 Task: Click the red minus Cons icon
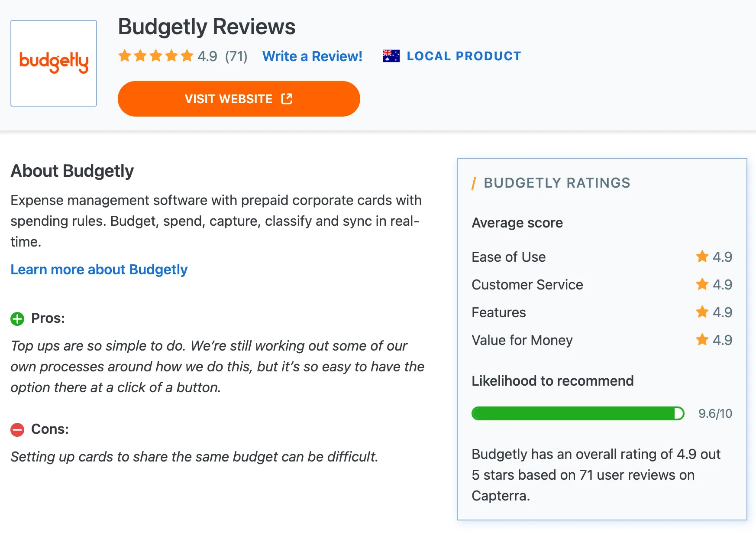[x=17, y=430]
